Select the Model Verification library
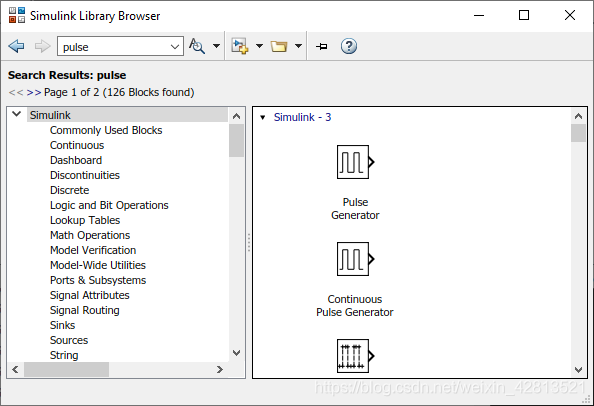The height and width of the screenshot is (406, 594). [93, 250]
